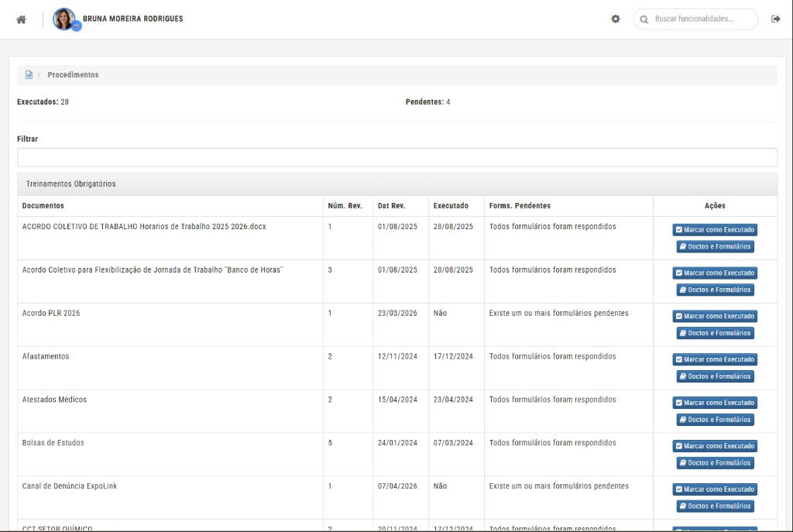This screenshot has width=793, height=532.
Task: Select ACORDO COLETIVO DE TRABALHO Horarios docx name
Action: pos(143,227)
